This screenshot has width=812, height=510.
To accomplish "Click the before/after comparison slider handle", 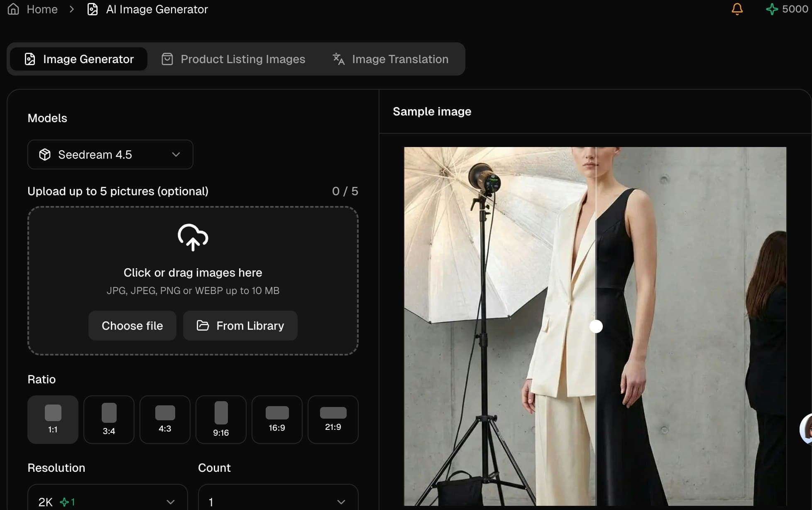I will click(597, 326).
